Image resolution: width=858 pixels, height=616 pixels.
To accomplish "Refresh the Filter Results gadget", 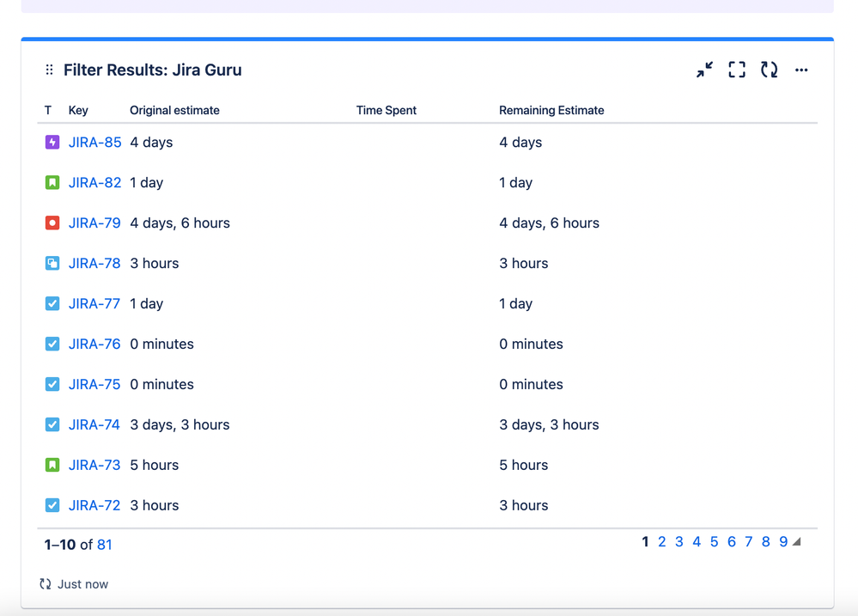I will [x=769, y=70].
